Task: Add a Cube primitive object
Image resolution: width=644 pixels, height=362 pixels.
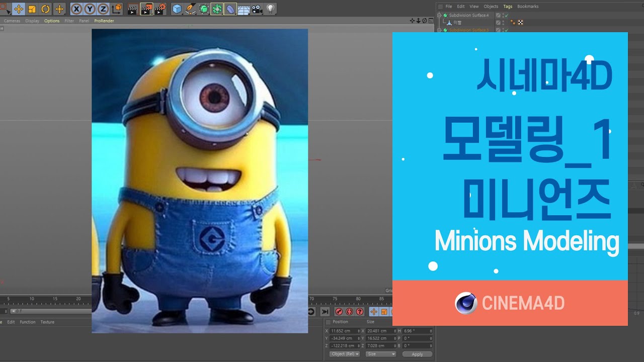Action: [x=177, y=9]
